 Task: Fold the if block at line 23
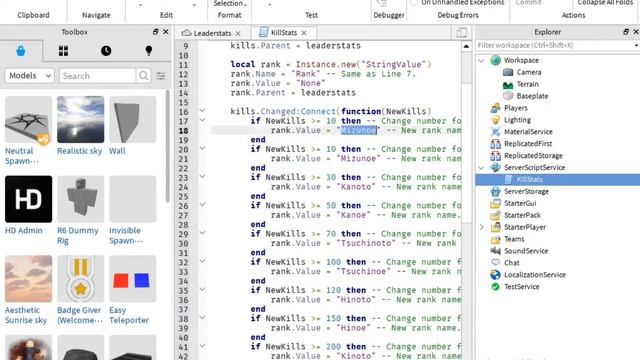coord(202,176)
